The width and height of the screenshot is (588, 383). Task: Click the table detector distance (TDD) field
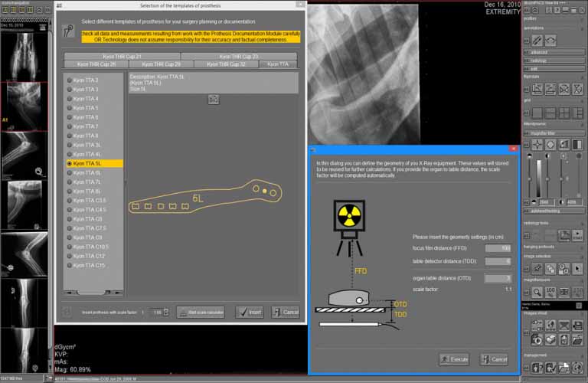(x=498, y=261)
